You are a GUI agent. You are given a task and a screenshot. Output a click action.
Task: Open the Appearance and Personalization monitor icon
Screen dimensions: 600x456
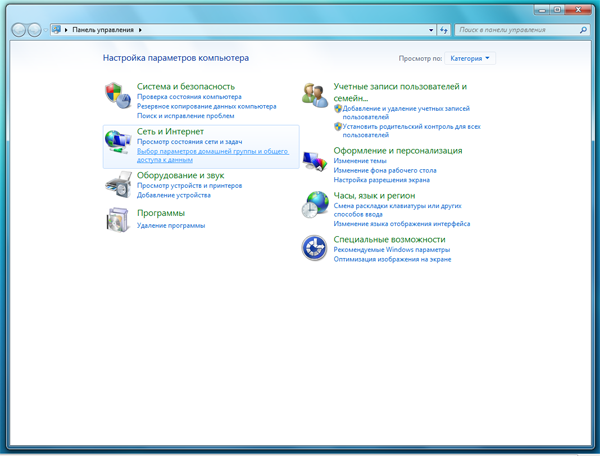click(315, 161)
